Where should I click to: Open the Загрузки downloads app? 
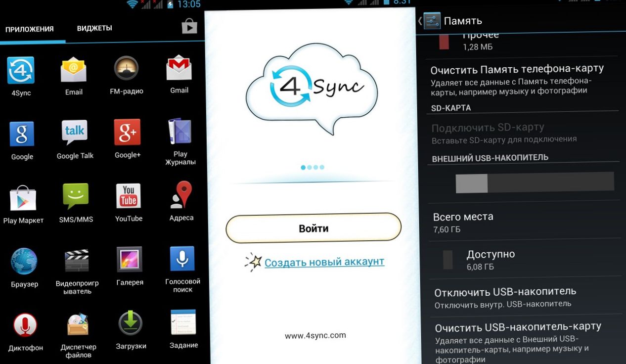tap(131, 323)
